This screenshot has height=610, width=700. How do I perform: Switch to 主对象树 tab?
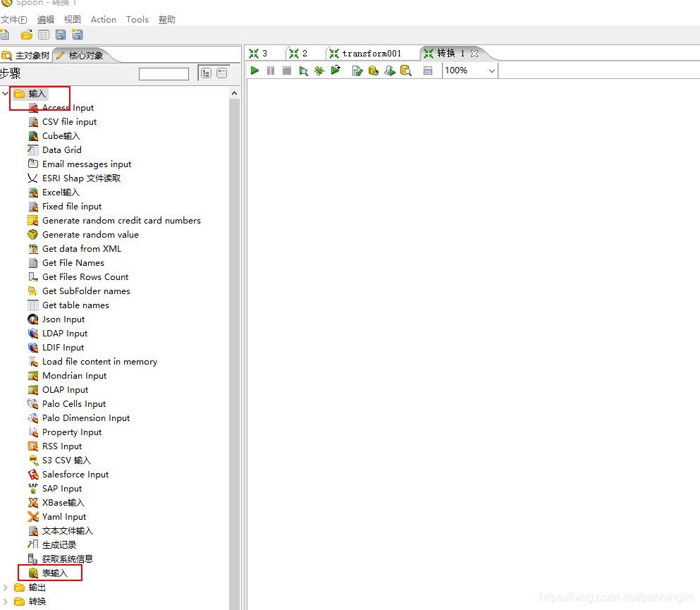click(26, 56)
